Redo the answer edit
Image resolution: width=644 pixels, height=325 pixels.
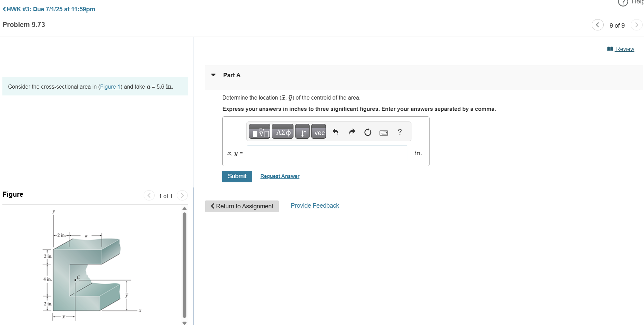[352, 132]
